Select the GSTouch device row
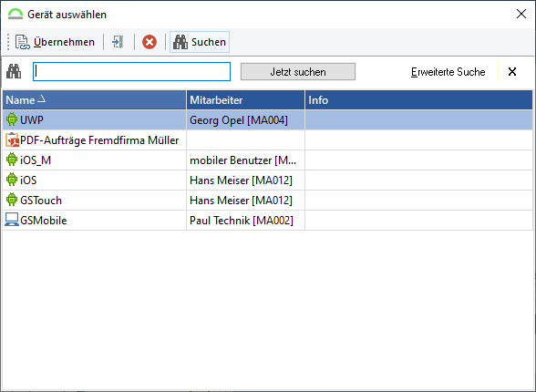 coord(268,200)
